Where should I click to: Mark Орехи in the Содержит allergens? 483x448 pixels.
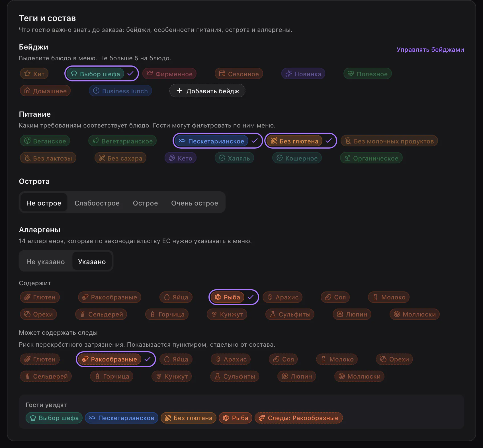38,314
